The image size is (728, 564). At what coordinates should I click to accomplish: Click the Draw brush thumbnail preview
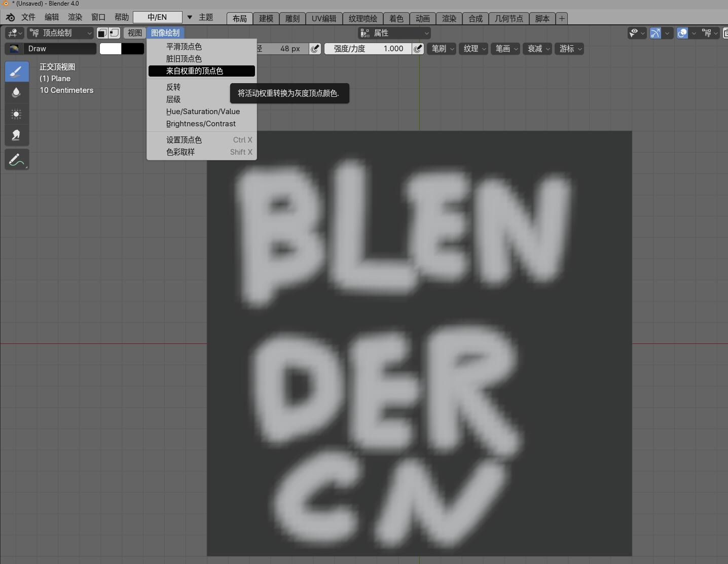pos(14,49)
